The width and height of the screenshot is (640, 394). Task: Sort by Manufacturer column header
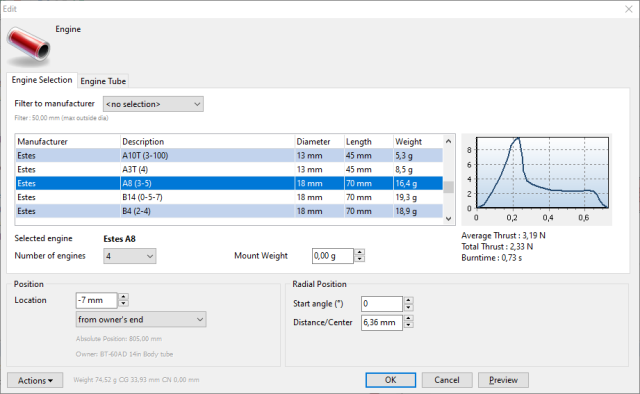68,142
